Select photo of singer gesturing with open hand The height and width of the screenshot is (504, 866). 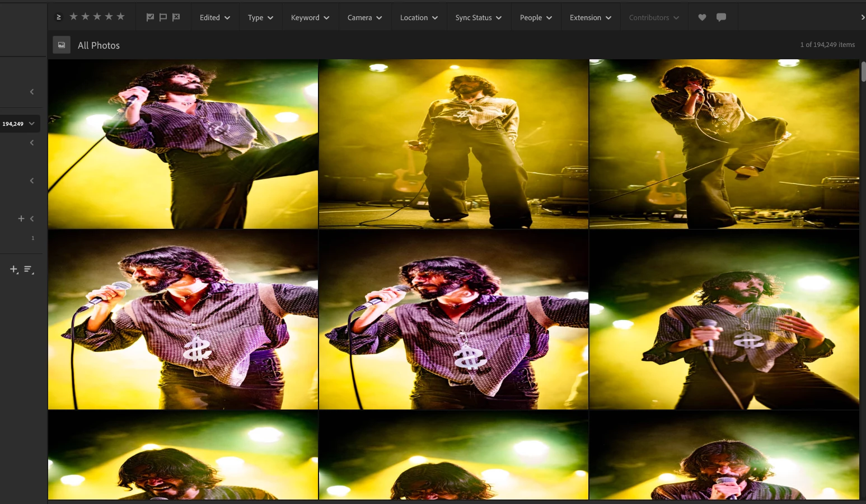[x=724, y=320]
